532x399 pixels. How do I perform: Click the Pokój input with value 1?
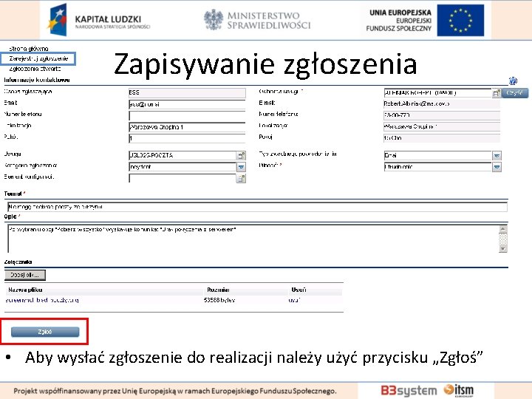click(187, 138)
